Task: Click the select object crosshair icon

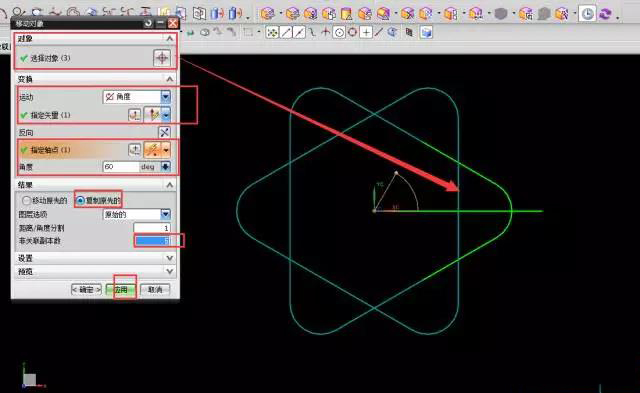Action: 162,58
